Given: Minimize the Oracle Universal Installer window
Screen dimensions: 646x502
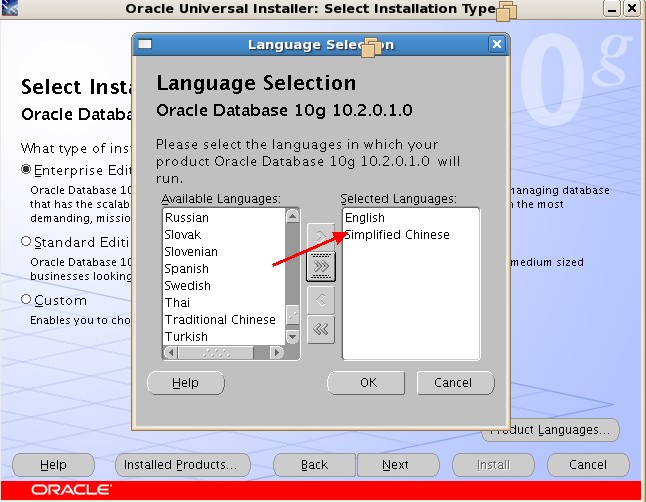Looking at the screenshot, I should [611, 8].
